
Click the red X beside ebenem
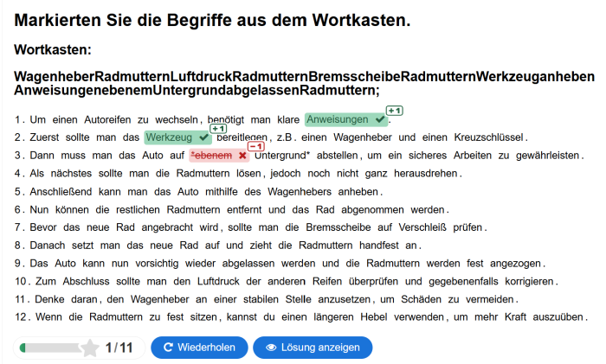pos(242,156)
